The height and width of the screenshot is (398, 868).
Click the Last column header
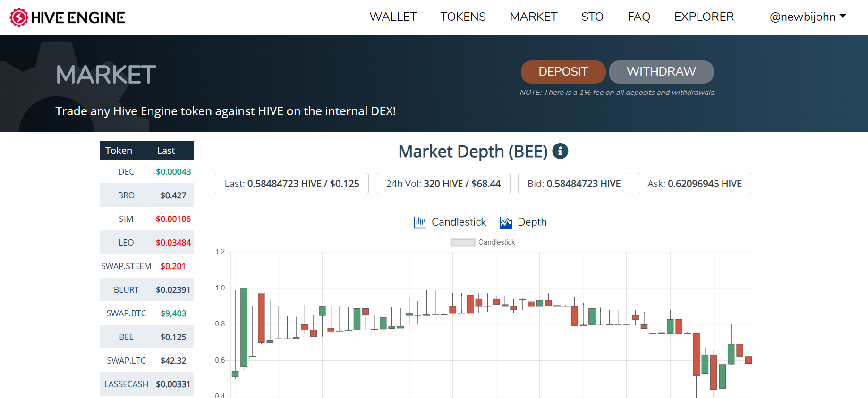point(166,151)
